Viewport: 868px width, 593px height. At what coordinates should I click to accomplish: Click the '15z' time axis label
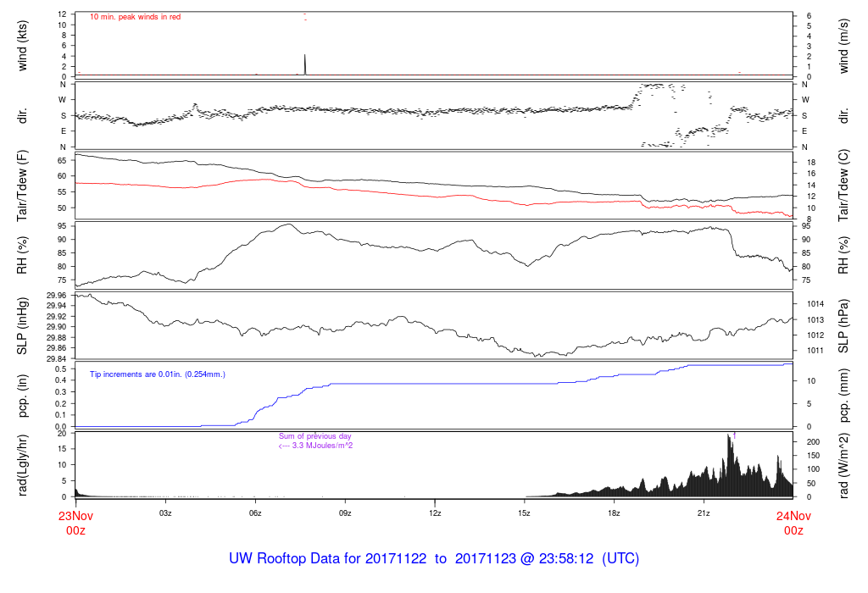(524, 513)
